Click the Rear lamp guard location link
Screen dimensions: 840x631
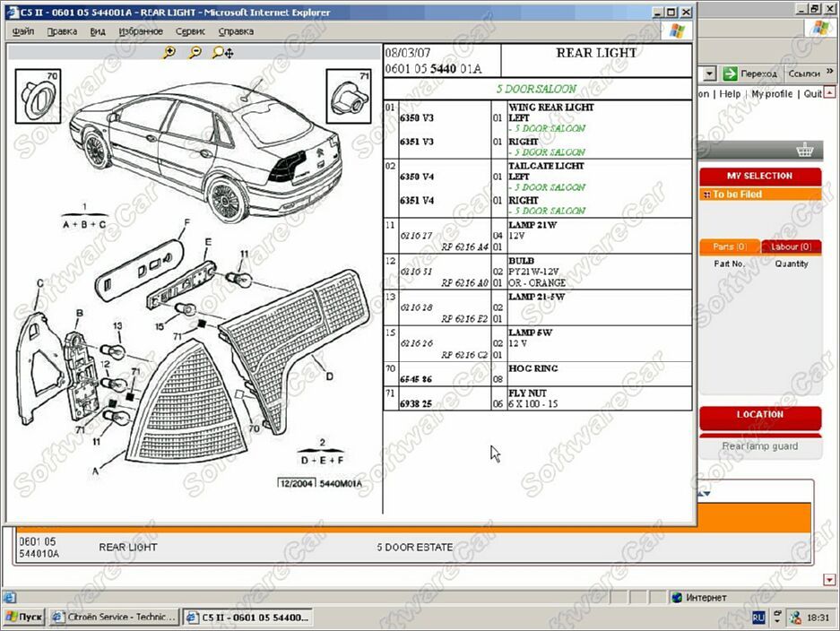tap(759, 446)
